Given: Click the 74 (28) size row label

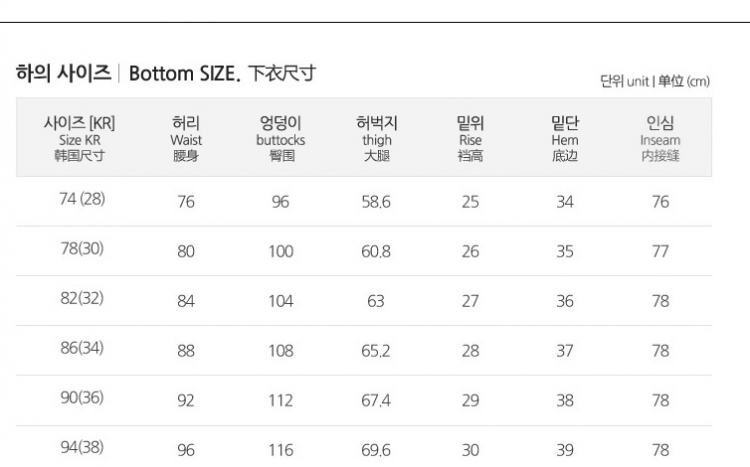Looking at the screenshot, I should (82, 198).
